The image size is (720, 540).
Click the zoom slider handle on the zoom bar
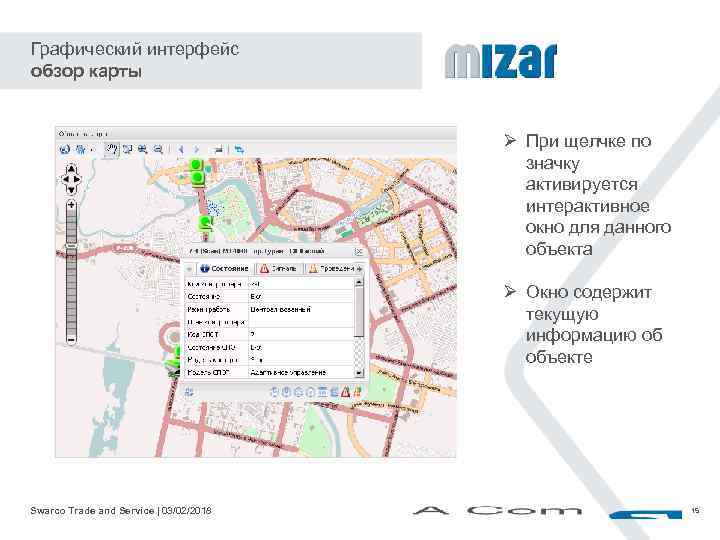coord(71,247)
